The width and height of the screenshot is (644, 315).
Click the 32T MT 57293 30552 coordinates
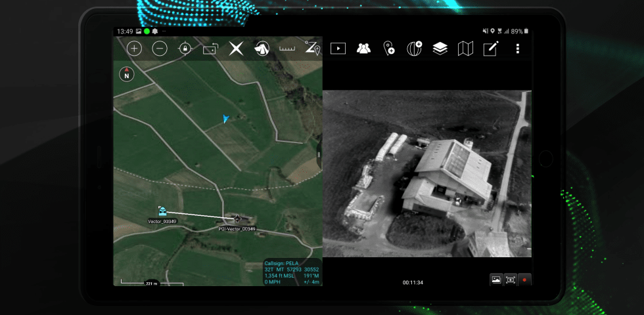pyautogui.click(x=292, y=270)
